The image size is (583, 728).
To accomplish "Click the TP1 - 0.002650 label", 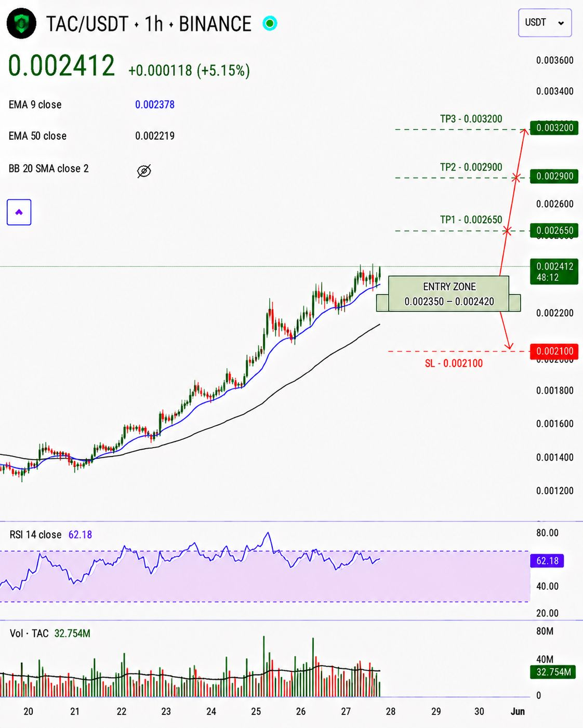I will [x=471, y=220].
